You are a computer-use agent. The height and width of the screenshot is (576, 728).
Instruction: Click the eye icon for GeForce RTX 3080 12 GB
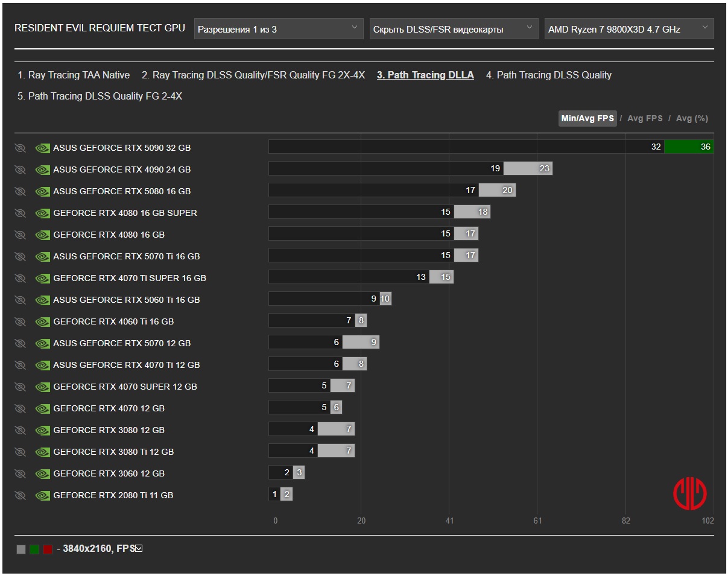tap(20, 430)
